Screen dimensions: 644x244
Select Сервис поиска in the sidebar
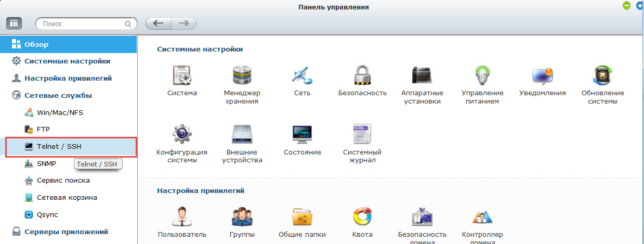point(69,181)
